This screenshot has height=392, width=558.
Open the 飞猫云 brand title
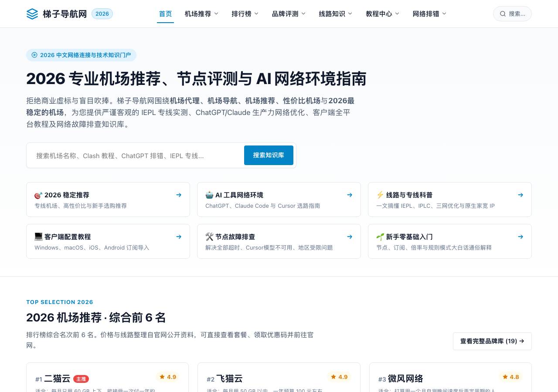(x=229, y=378)
